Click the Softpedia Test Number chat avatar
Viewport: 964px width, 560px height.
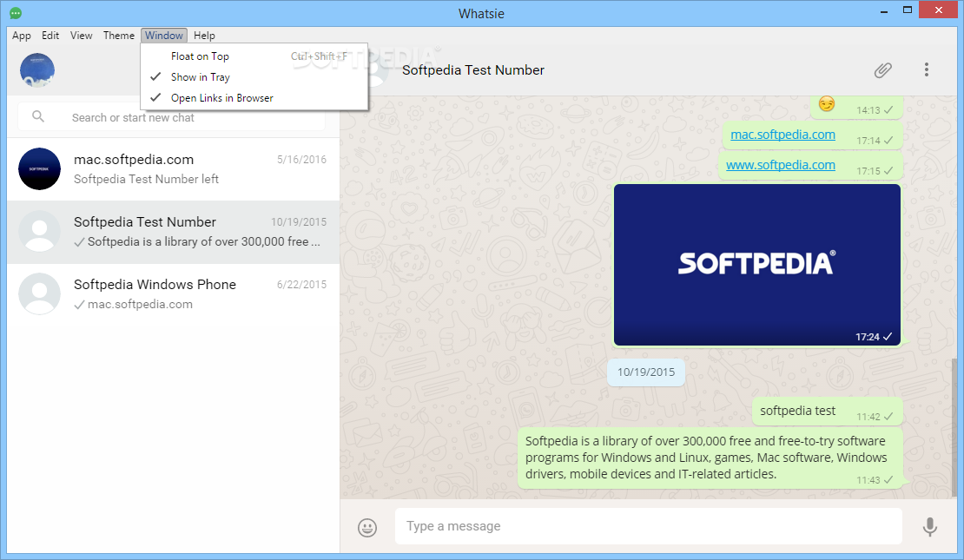pyautogui.click(x=39, y=231)
